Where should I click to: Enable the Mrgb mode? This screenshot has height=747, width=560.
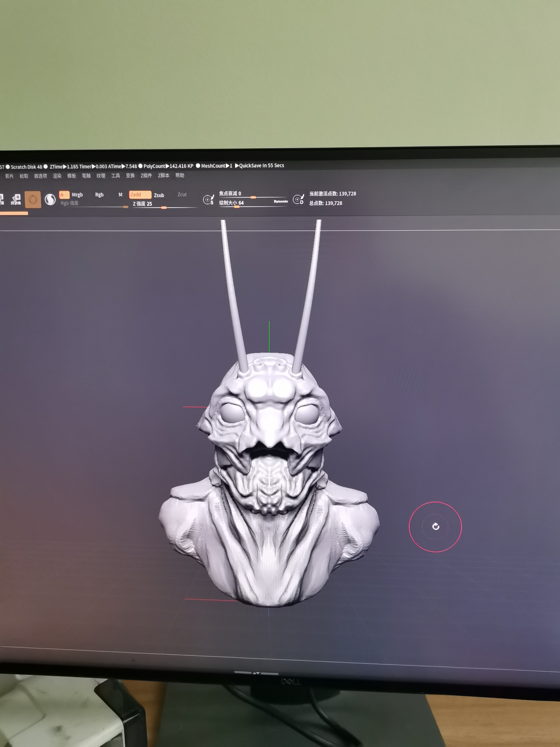pos(77,195)
